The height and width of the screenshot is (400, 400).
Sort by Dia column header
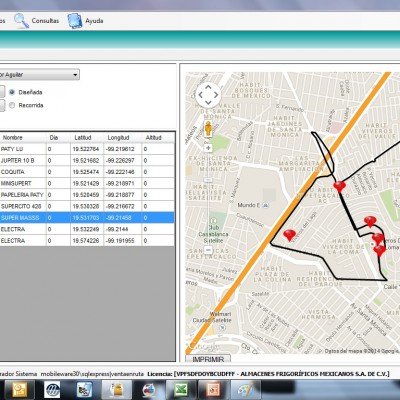click(58, 137)
